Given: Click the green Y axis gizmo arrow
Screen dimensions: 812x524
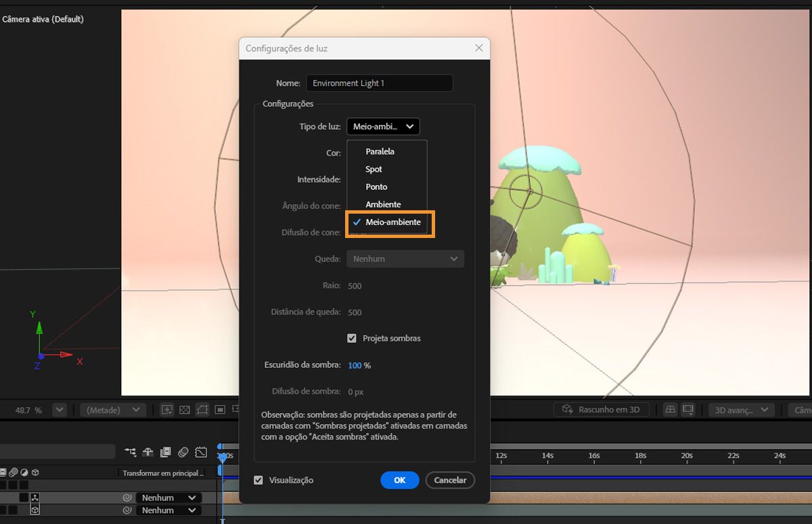Looking at the screenshot, I should (x=39, y=329).
